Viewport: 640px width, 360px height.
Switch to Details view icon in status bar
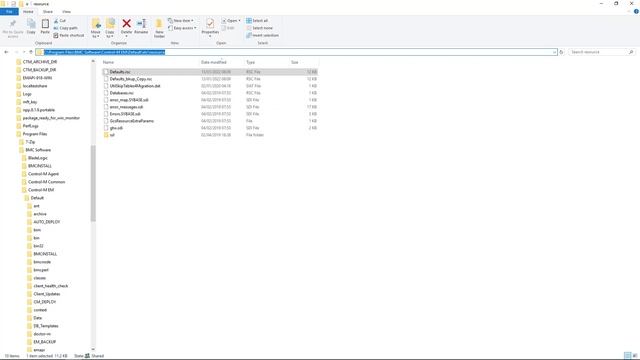click(627, 356)
